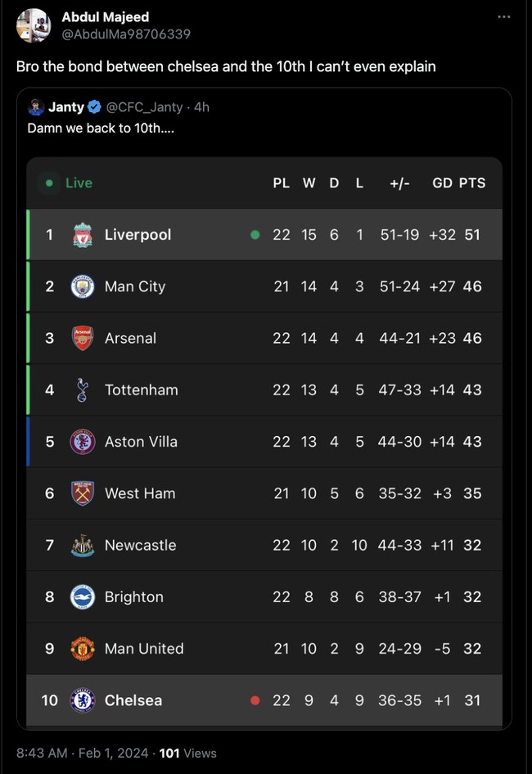Open the Abdul Majeed display name link
Image resolution: width=532 pixels, height=774 pixels.
coord(106,17)
